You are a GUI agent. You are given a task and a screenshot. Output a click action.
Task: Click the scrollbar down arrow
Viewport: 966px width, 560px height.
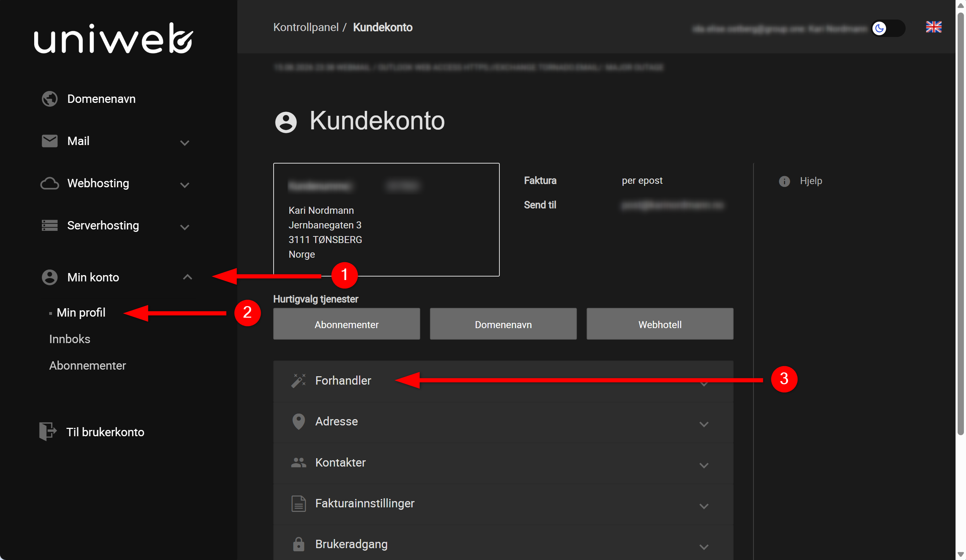960,554
